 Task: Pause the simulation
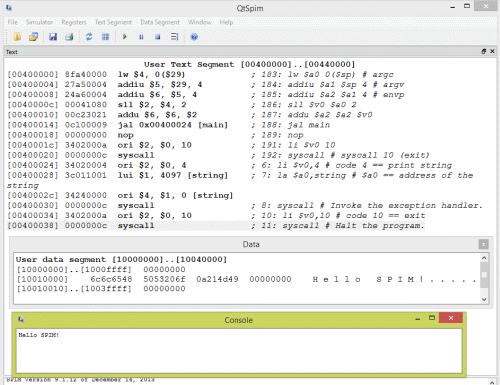click(x=141, y=37)
